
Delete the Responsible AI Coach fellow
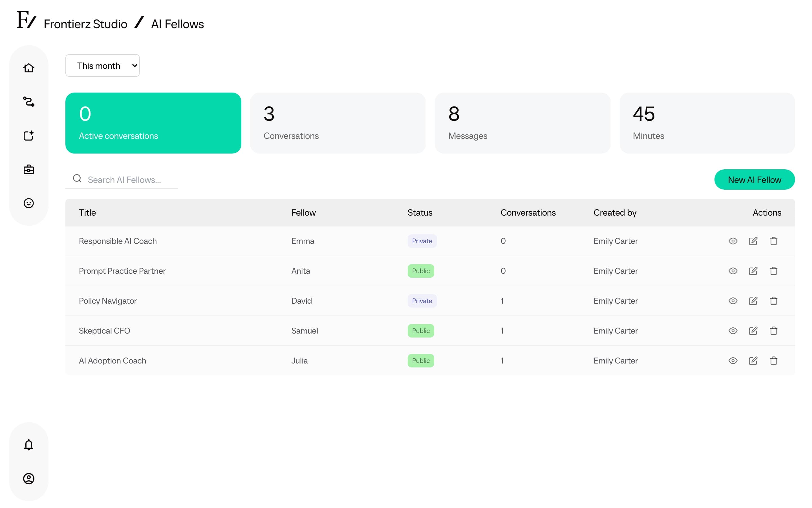(773, 241)
